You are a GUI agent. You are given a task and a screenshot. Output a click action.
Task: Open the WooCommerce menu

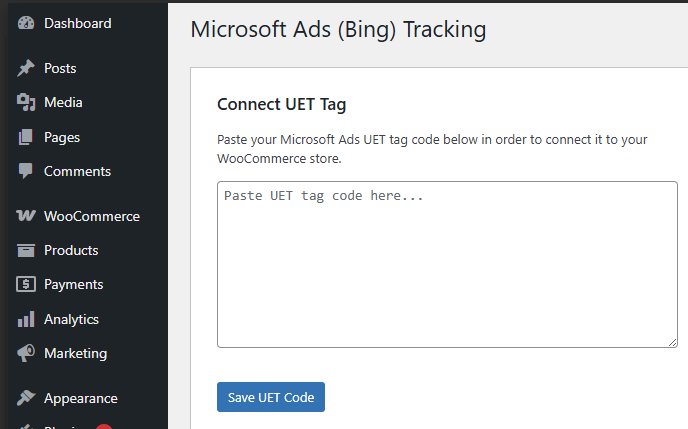tap(91, 216)
